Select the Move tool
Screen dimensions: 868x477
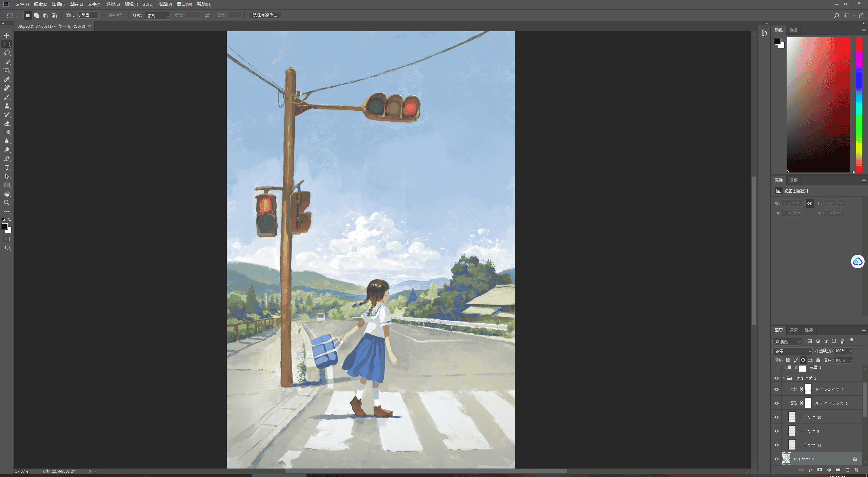point(7,35)
